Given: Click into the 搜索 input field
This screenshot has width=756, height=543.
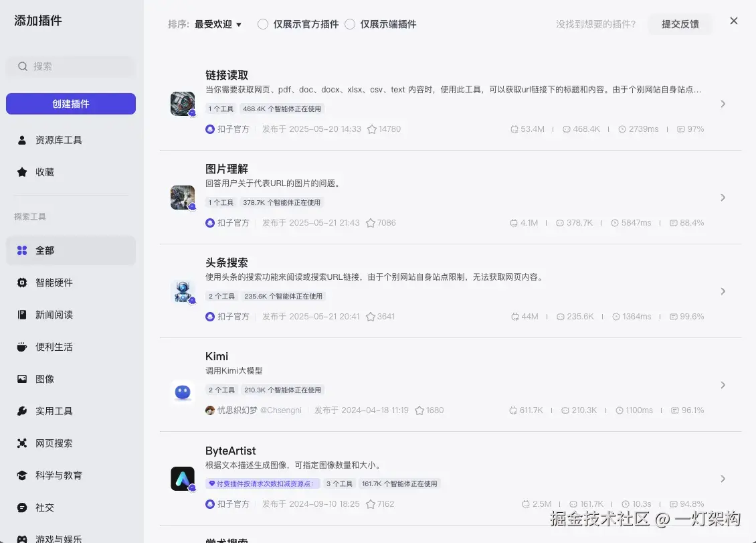Looking at the screenshot, I should click(71, 66).
